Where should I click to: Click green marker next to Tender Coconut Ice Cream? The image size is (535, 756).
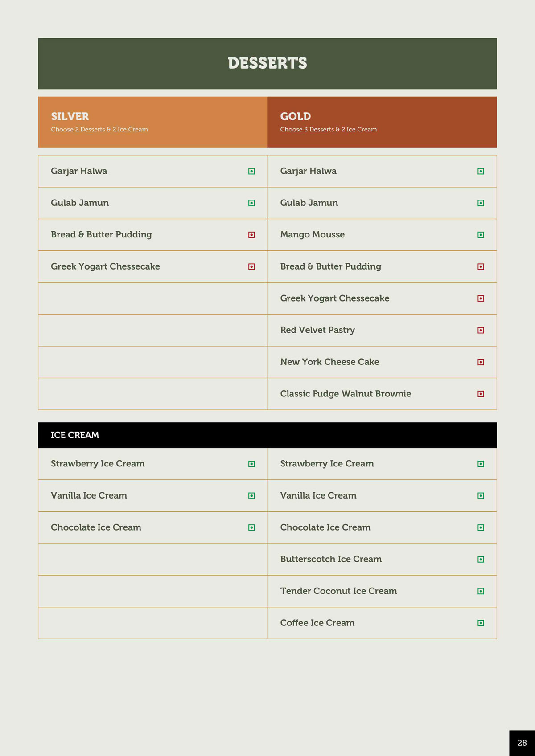coord(481,591)
